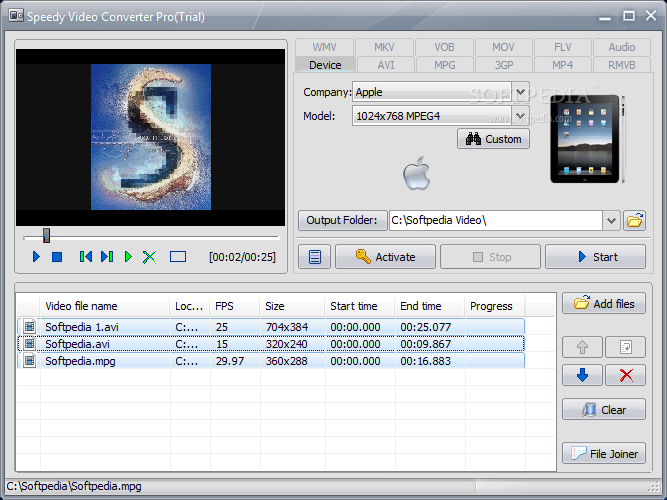Open the task list icon button
Viewport: 667px width, 500px height.
[x=314, y=257]
